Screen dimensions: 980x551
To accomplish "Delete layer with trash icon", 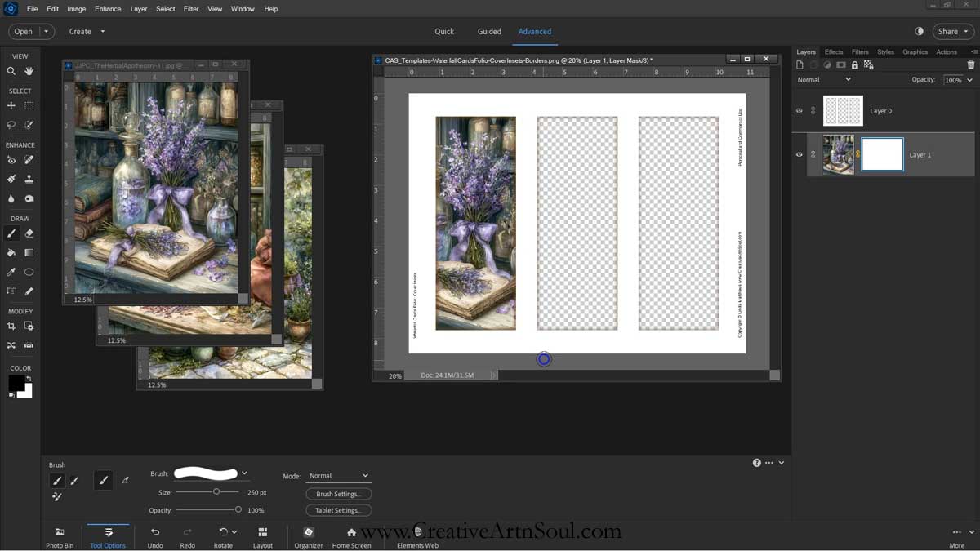I will coord(971,64).
